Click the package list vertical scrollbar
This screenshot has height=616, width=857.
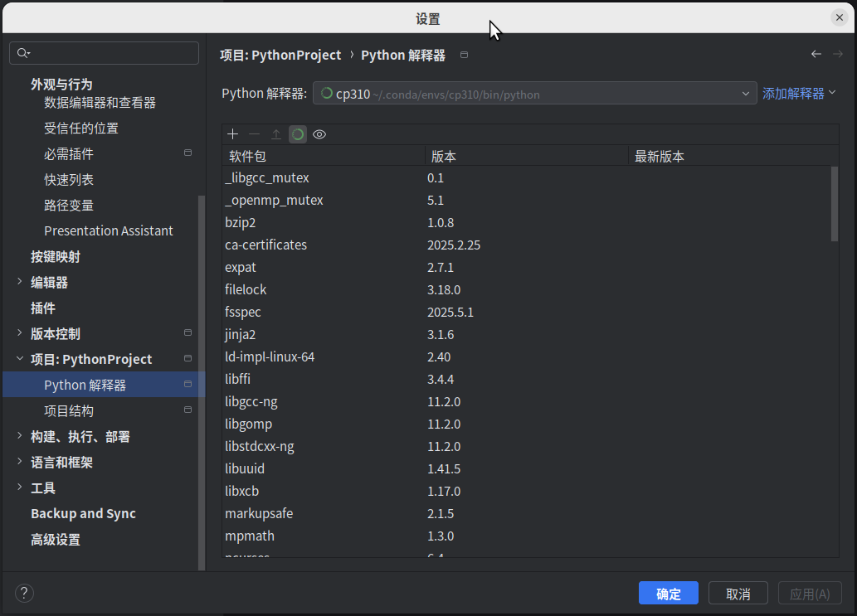834,203
